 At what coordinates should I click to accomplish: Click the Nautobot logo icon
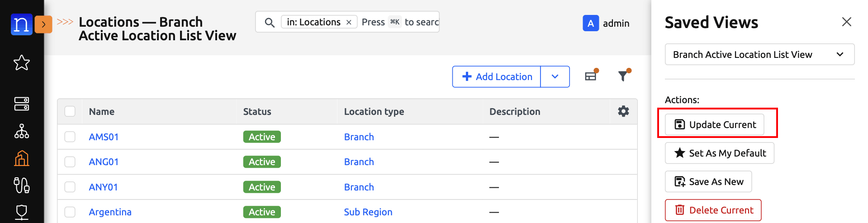(x=21, y=24)
